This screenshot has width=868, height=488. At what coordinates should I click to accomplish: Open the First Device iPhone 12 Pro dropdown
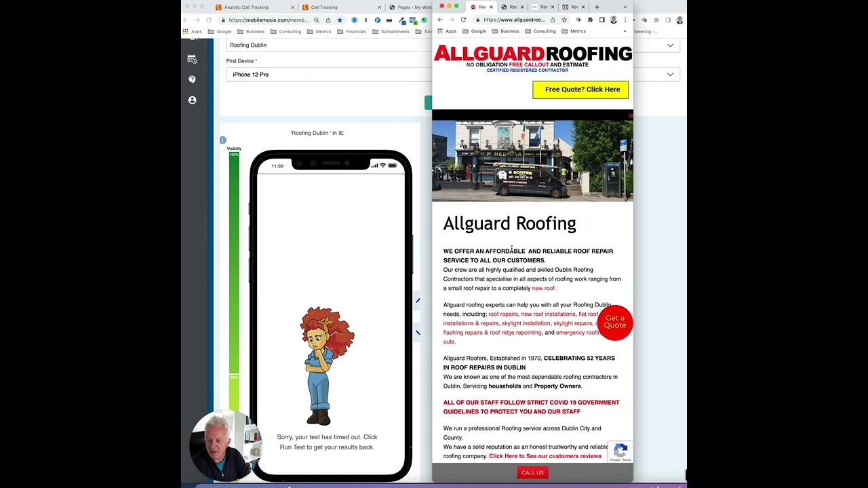pyautogui.click(x=453, y=75)
